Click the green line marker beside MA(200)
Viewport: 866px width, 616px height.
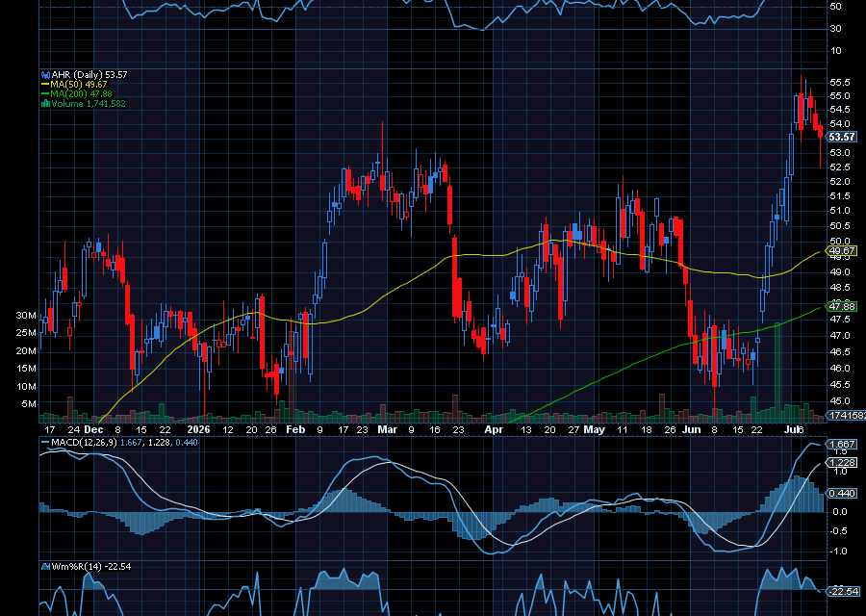point(45,94)
